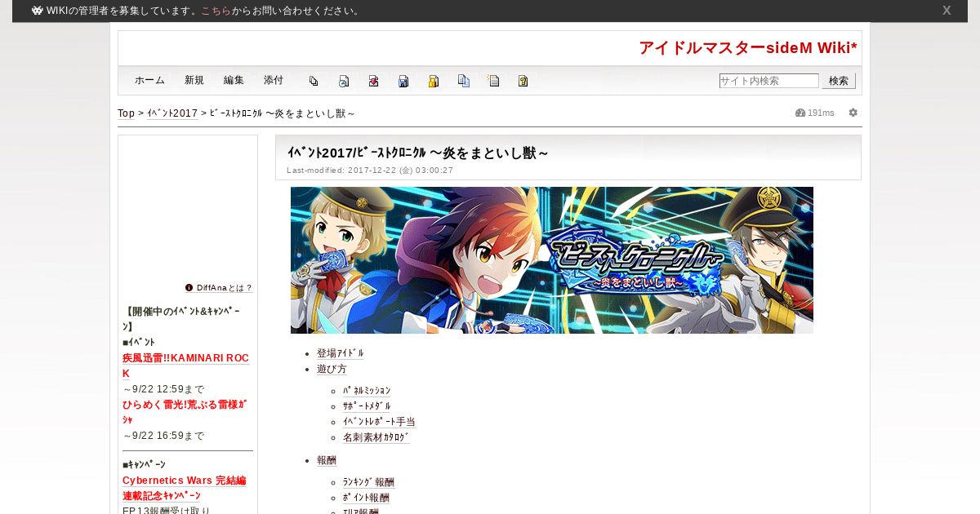Image resolution: width=980 pixels, height=514 pixels.
Task: Jump to ﾎﾟｲﾝﾄ報酬 section link
Action: (x=366, y=498)
